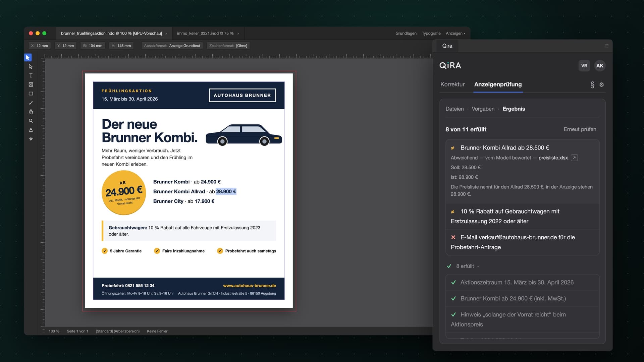644x362 pixels.
Task: Open preisliste.xlsx with the external arrow icon
Action: click(x=574, y=158)
